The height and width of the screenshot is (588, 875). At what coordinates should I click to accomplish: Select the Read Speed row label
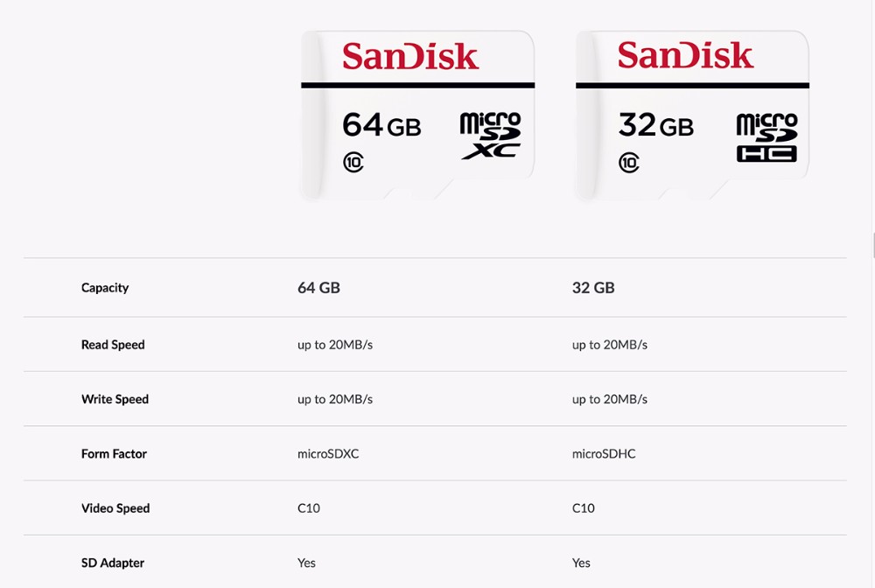pos(113,345)
